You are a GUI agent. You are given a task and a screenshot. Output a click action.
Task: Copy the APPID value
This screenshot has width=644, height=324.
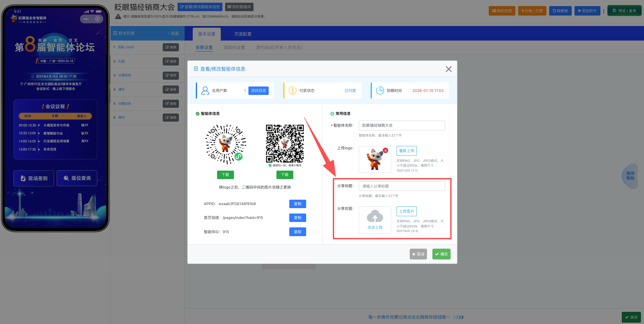[x=297, y=204]
